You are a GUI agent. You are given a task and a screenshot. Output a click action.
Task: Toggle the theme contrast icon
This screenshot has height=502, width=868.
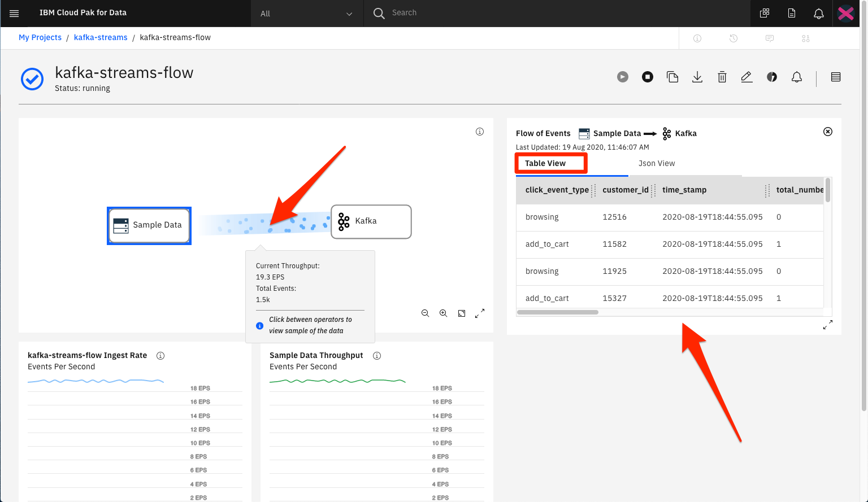[x=772, y=77]
